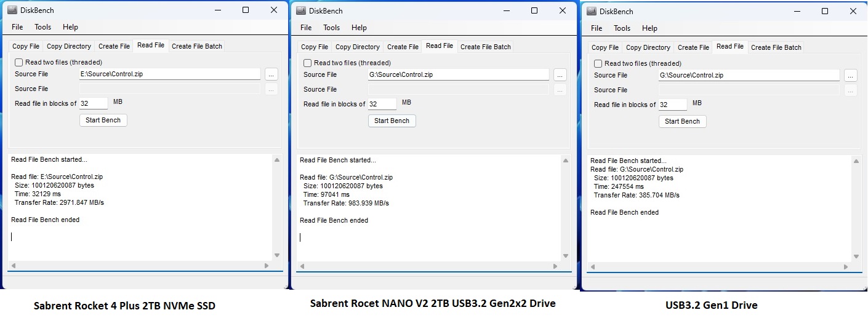Click Start Bench in NVMe SSD window
This screenshot has width=868, height=334.
pyautogui.click(x=103, y=120)
